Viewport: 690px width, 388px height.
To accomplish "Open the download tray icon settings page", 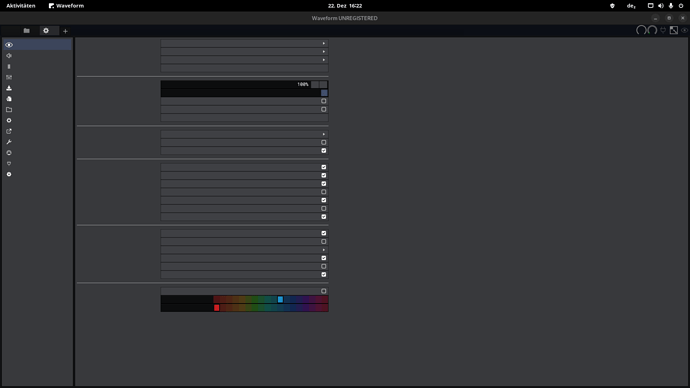I will point(9,88).
